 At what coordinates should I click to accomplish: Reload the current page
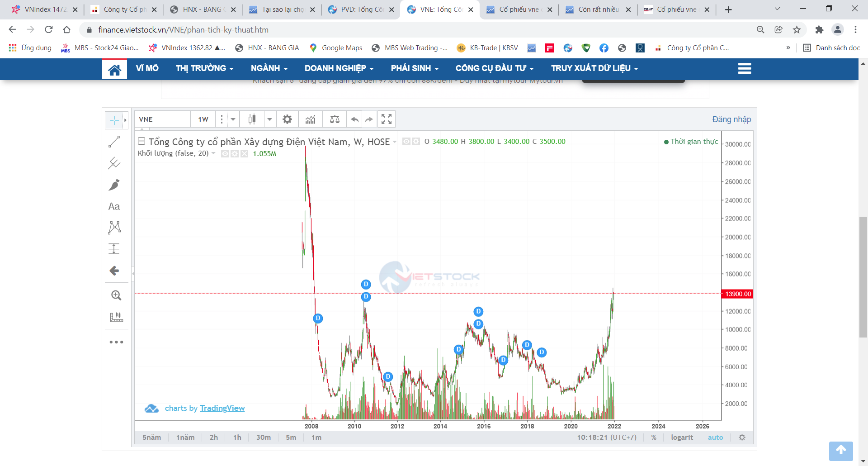click(49, 30)
